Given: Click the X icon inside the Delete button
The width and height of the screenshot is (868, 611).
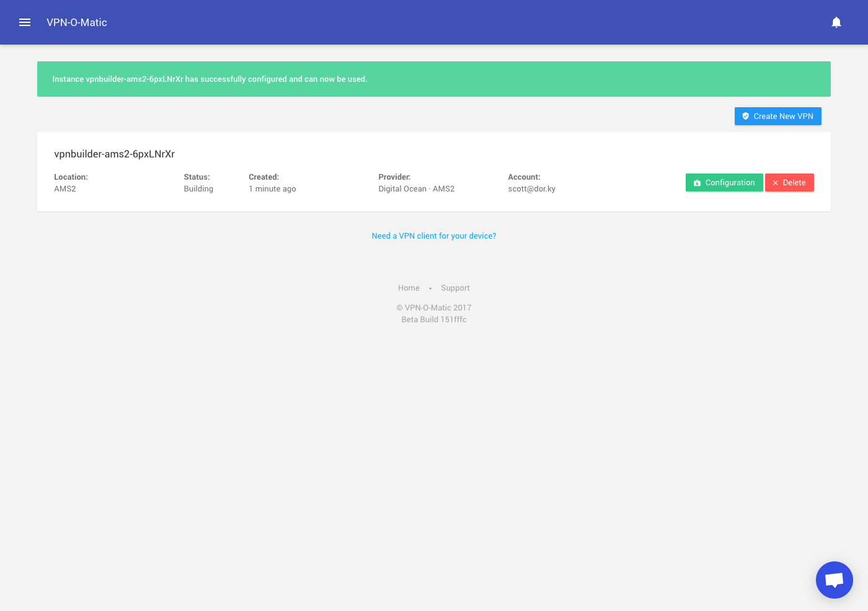Looking at the screenshot, I should 776,182.
